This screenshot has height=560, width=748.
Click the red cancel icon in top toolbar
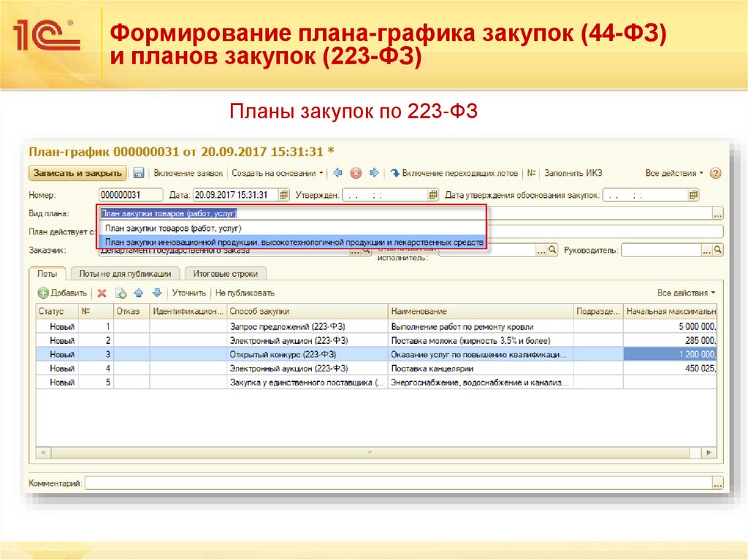[356, 174]
